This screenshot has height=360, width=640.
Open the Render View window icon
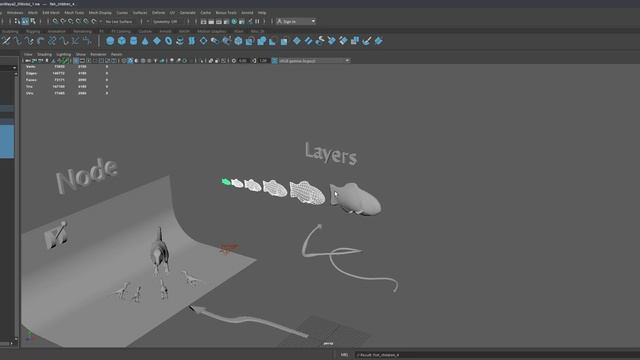click(x=203, y=22)
